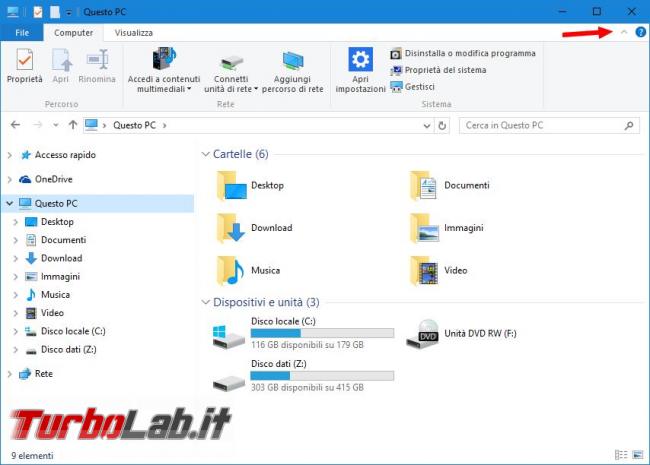Collapse the Dispositivi e unità (3) group
Screen dimensions: 650x465
click(205, 302)
